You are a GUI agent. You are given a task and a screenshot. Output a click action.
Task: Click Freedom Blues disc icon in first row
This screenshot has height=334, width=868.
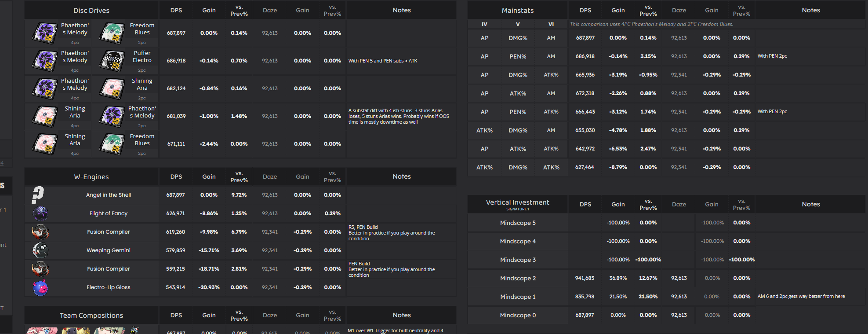(x=112, y=33)
